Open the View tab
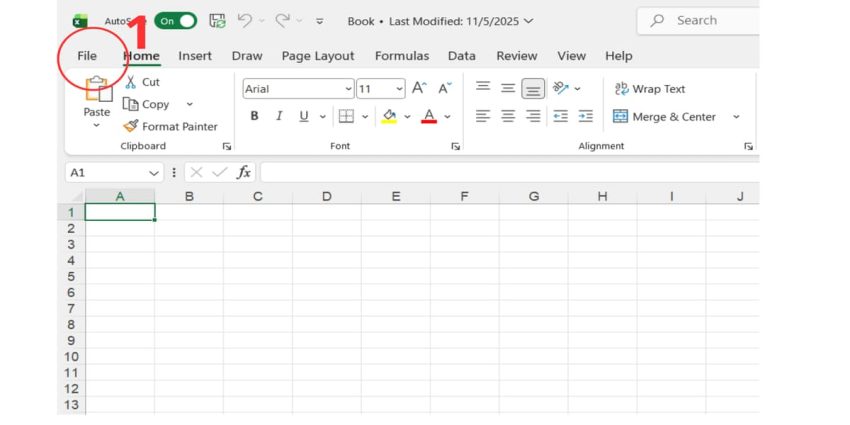 [572, 56]
